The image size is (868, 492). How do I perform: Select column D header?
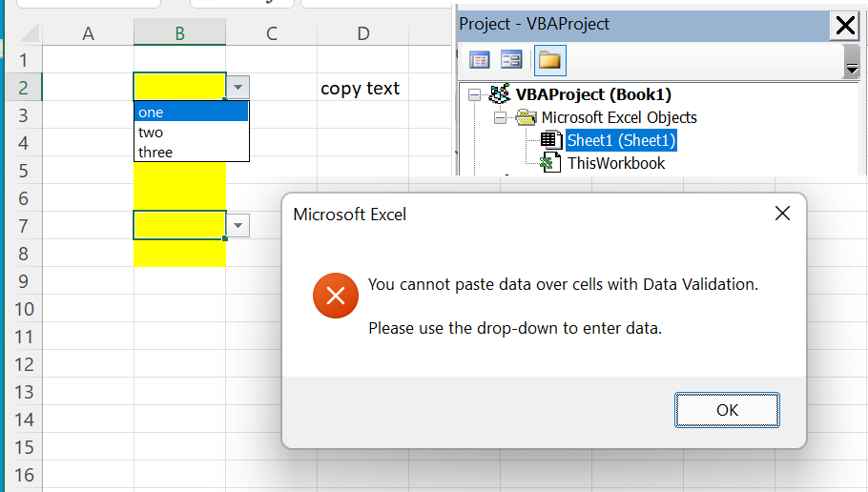coord(362,33)
